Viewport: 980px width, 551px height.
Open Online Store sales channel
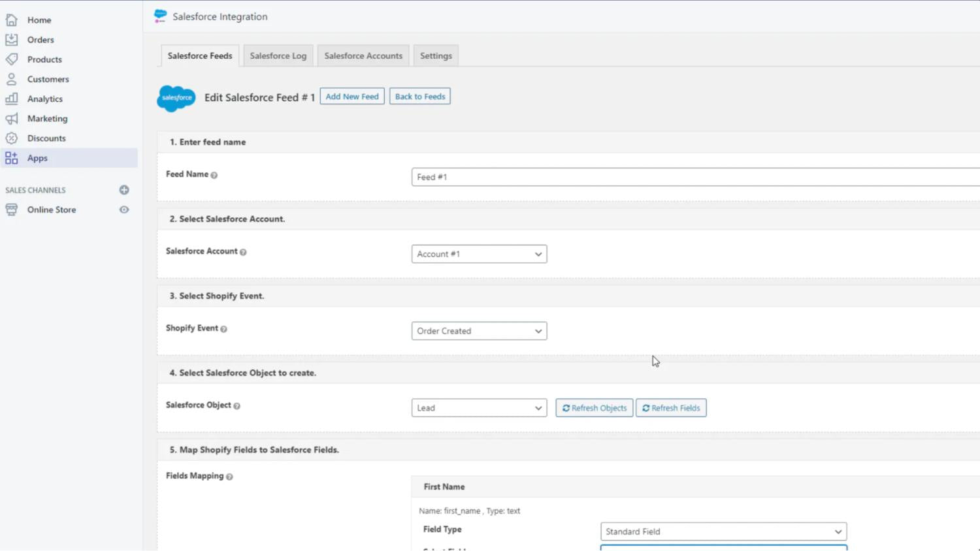tap(52, 210)
